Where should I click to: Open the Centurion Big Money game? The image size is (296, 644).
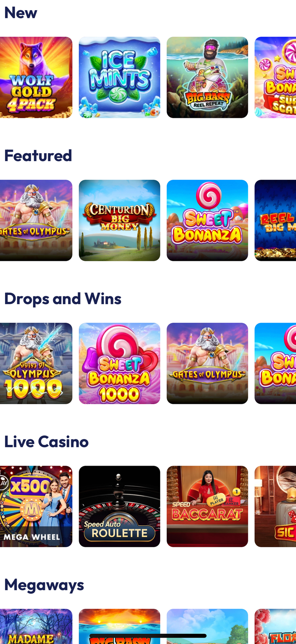(120, 221)
